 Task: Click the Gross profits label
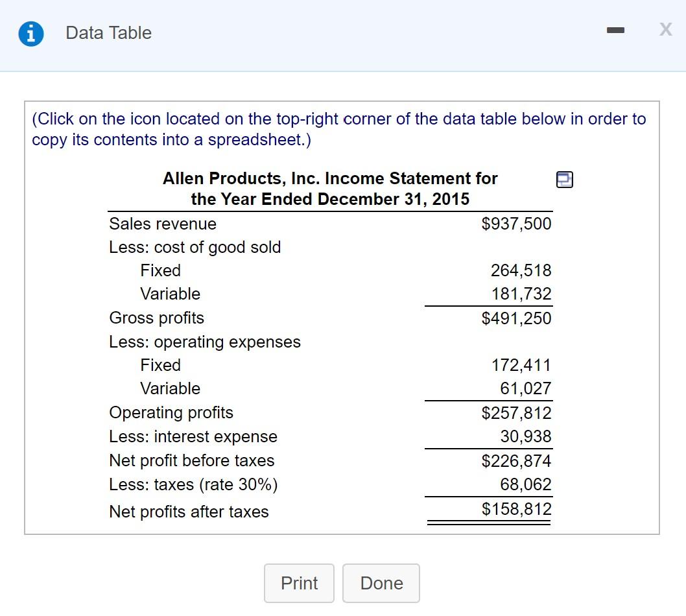click(x=157, y=318)
